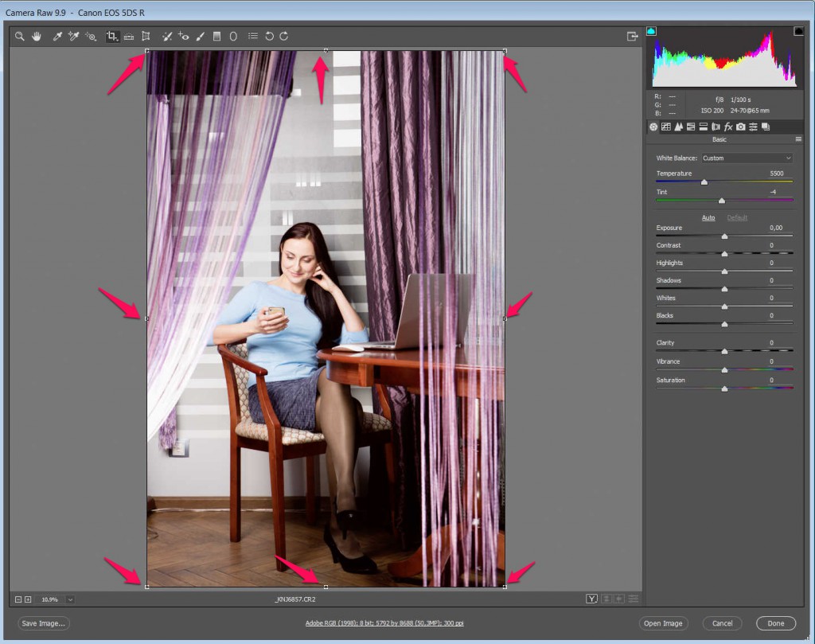The width and height of the screenshot is (815, 644).
Task: Select the Straighten tool
Action: pos(129,37)
